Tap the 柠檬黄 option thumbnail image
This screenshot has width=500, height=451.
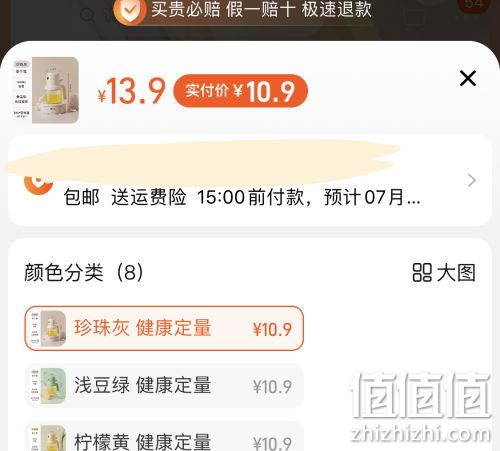point(48,438)
